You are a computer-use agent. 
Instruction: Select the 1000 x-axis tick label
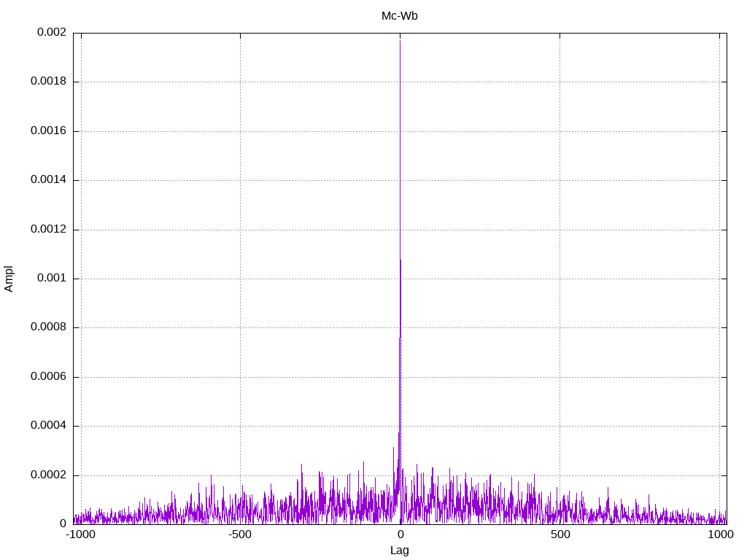pos(720,534)
